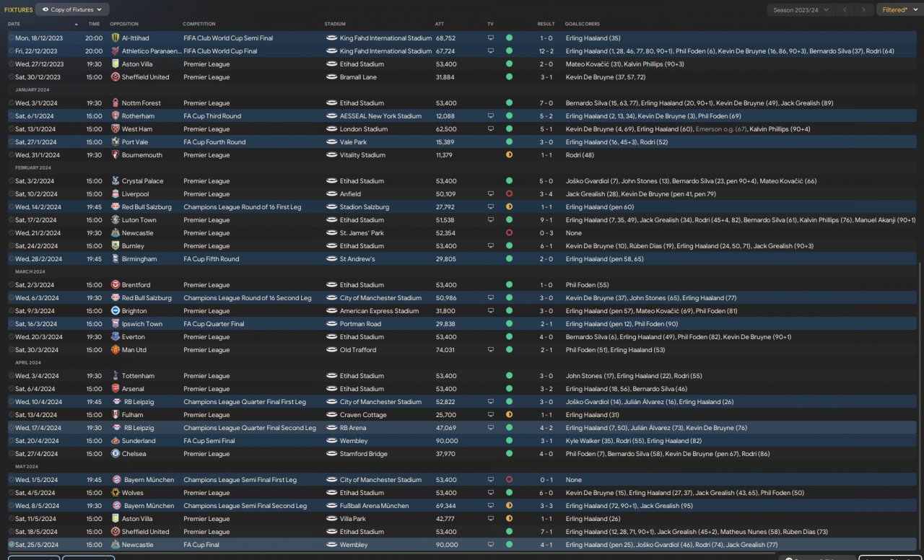This screenshot has height=560, width=924.
Task: Click the red result indicator on the Liverpool row
Action: tap(509, 193)
